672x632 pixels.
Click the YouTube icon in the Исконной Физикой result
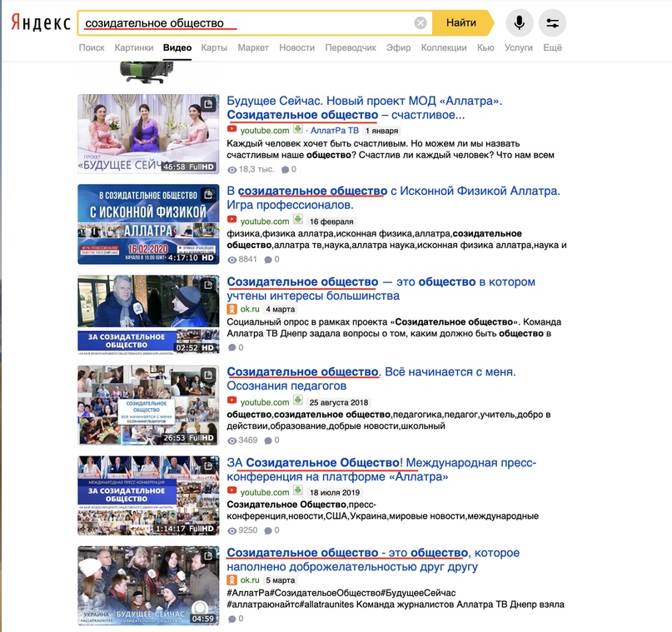[231, 220]
